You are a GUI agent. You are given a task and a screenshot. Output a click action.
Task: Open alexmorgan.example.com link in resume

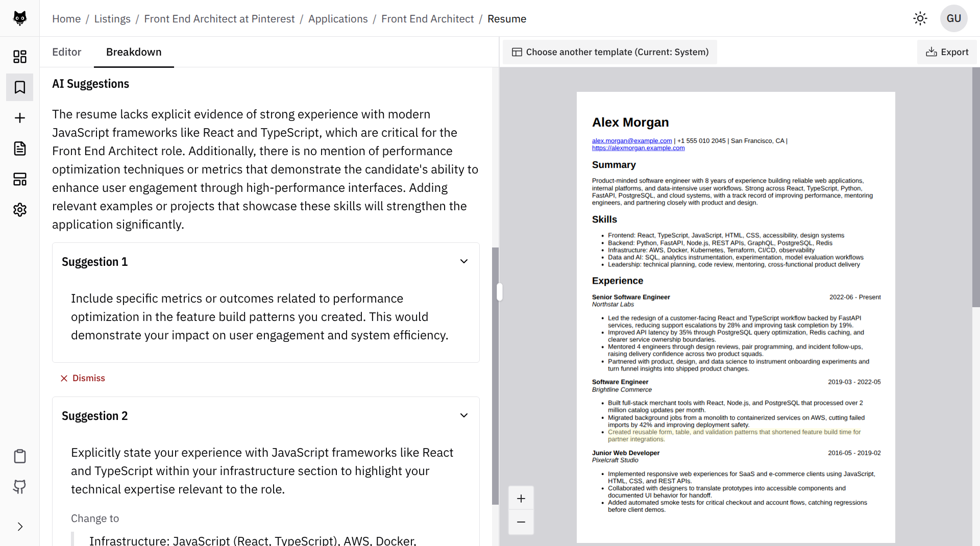point(638,148)
